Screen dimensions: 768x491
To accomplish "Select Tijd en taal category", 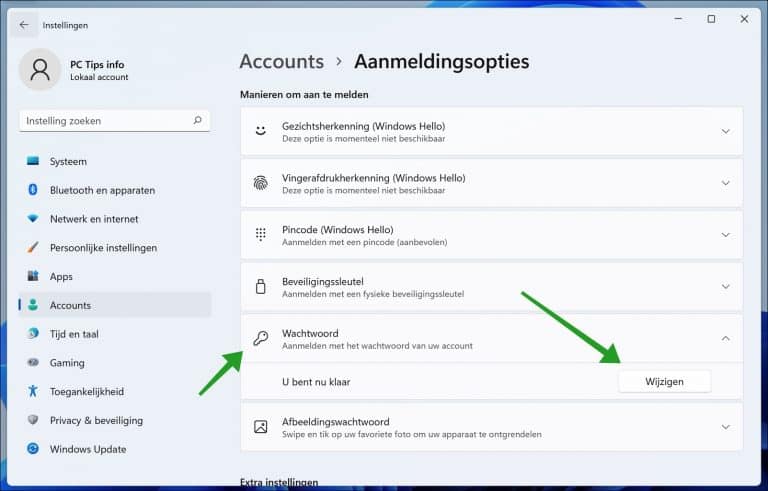I will [x=115, y=334].
